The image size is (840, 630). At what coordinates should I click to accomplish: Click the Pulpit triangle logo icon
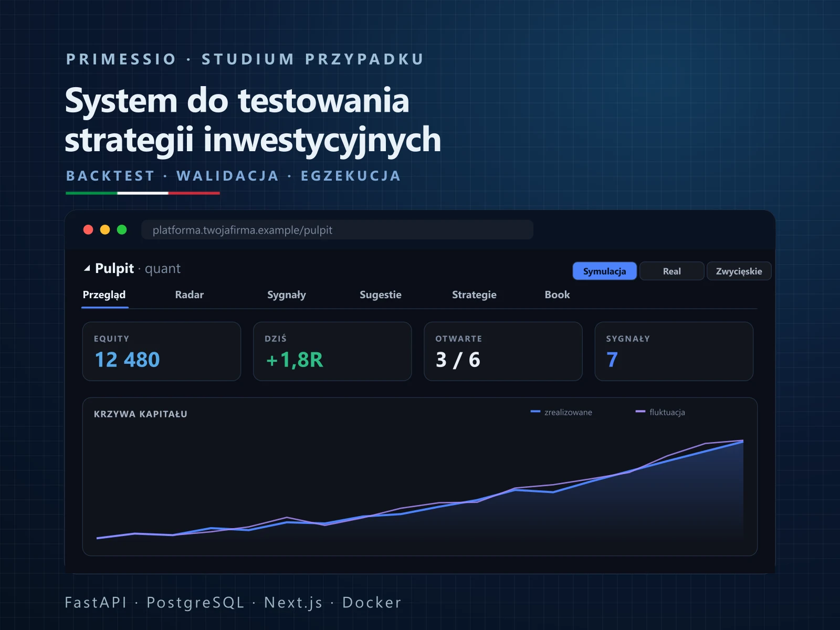87,268
